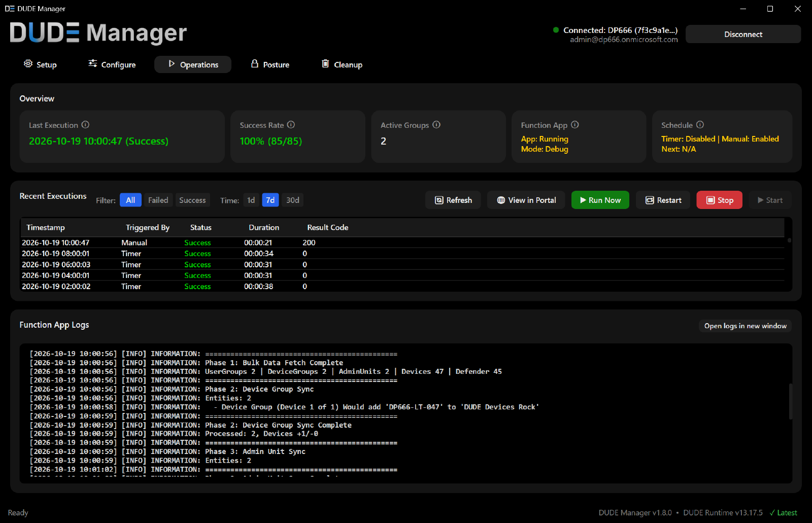Click the executions table scrollbar
The width and height of the screenshot is (812, 523).
point(789,240)
